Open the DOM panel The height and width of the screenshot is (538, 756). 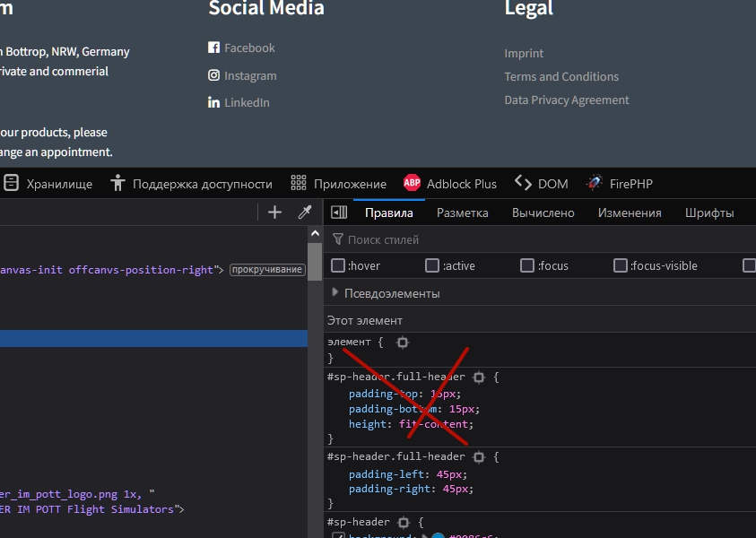point(542,184)
